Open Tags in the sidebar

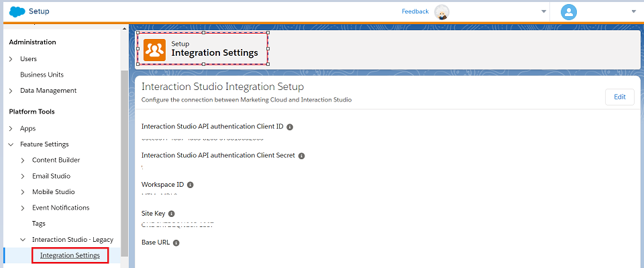pos(39,224)
